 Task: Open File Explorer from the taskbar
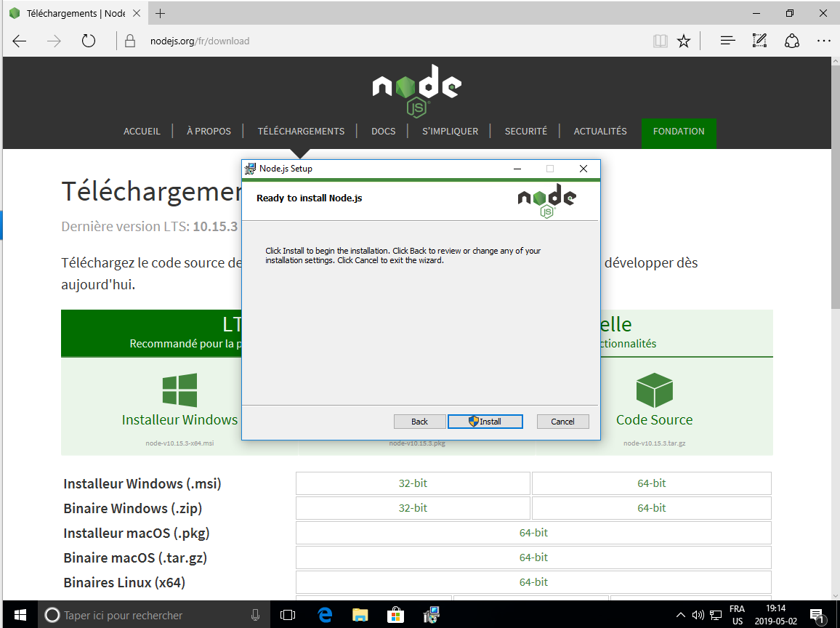pyautogui.click(x=360, y=615)
